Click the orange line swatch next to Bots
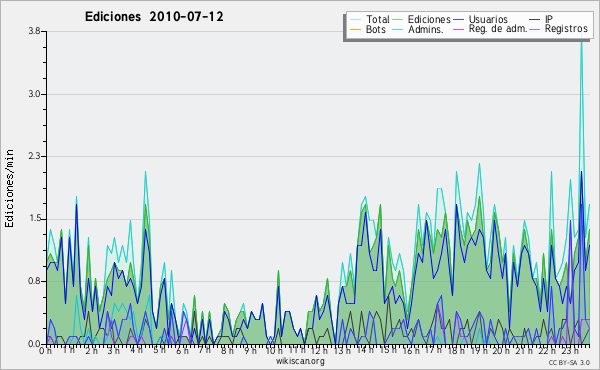600x370 pixels. pyautogui.click(x=355, y=29)
